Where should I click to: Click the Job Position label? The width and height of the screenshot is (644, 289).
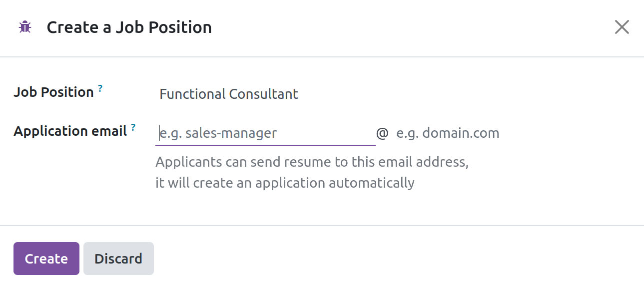pyautogui.click(x=53, y=92)
